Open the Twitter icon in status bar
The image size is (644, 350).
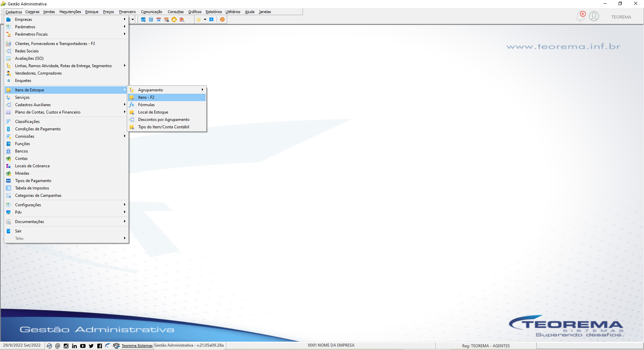point(91,346)
